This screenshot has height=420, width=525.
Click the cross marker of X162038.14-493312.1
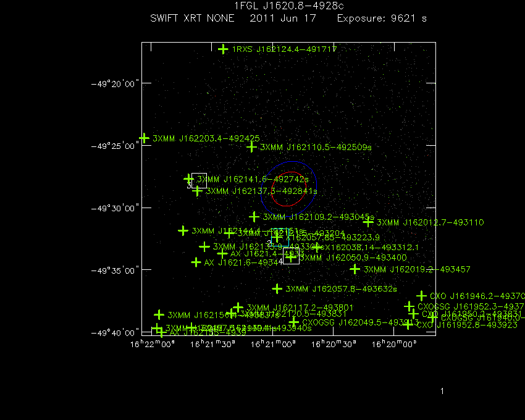317,248
